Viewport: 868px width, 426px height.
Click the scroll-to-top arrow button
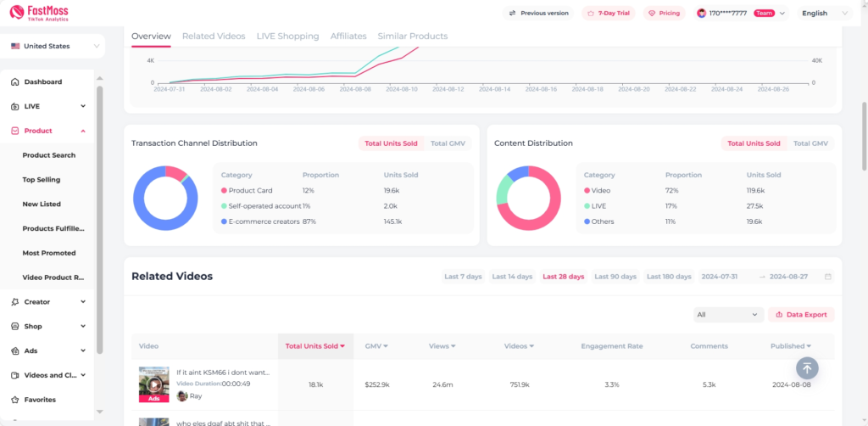tap(806, 367)
